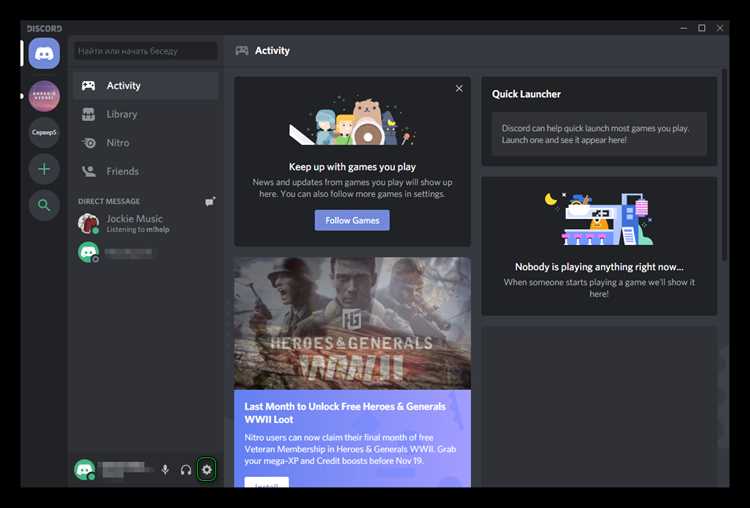
Task: Click the find or start conversation field
Action: click(x=146, y=51)
